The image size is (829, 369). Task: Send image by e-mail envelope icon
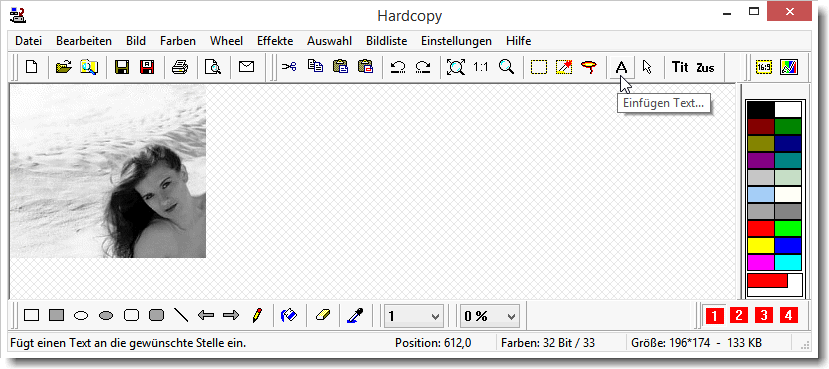246,67
